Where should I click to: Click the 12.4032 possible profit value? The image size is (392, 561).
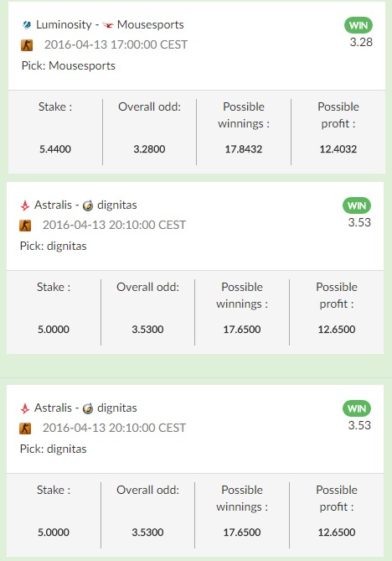point(338,149)
